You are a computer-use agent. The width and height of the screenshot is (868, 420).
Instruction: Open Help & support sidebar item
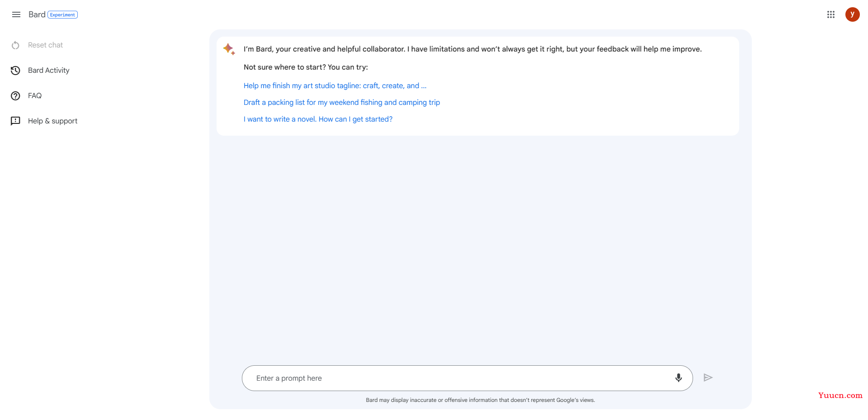[53, 121]
